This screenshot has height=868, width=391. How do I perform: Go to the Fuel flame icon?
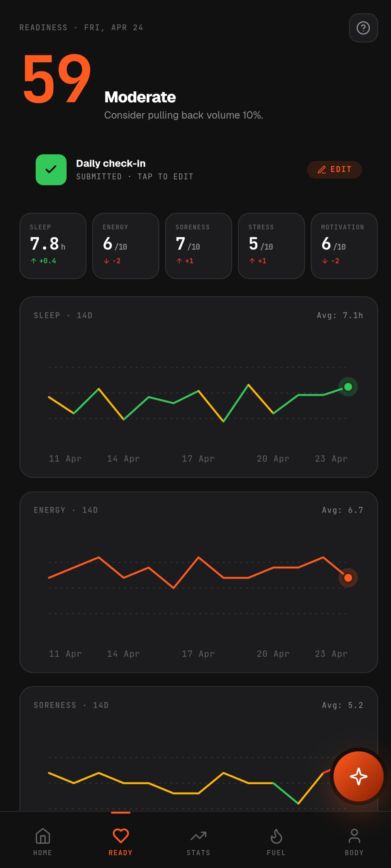tap(276, 836)
